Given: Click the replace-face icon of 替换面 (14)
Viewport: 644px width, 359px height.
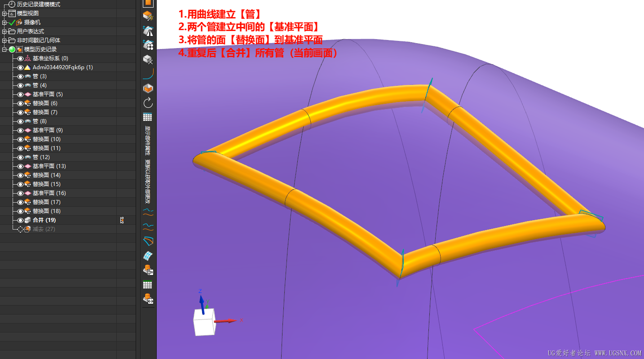Looking at the screenshot, I should (27, 175).
